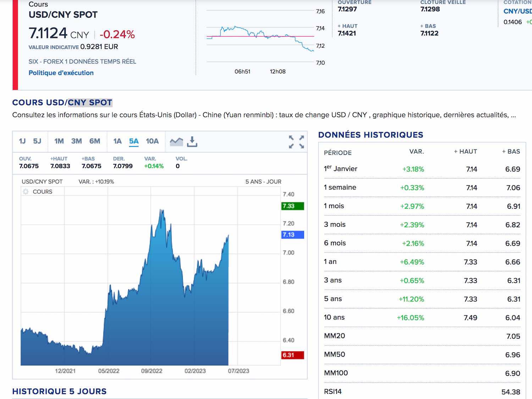Show the 10A chart range
This screenshot has width=532, height=399.
pyautogui.click(x=152, y=141)
